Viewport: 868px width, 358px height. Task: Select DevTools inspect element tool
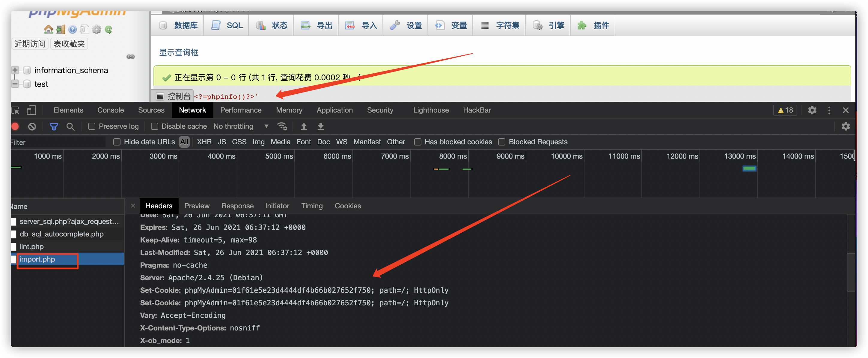click(16, 110)
